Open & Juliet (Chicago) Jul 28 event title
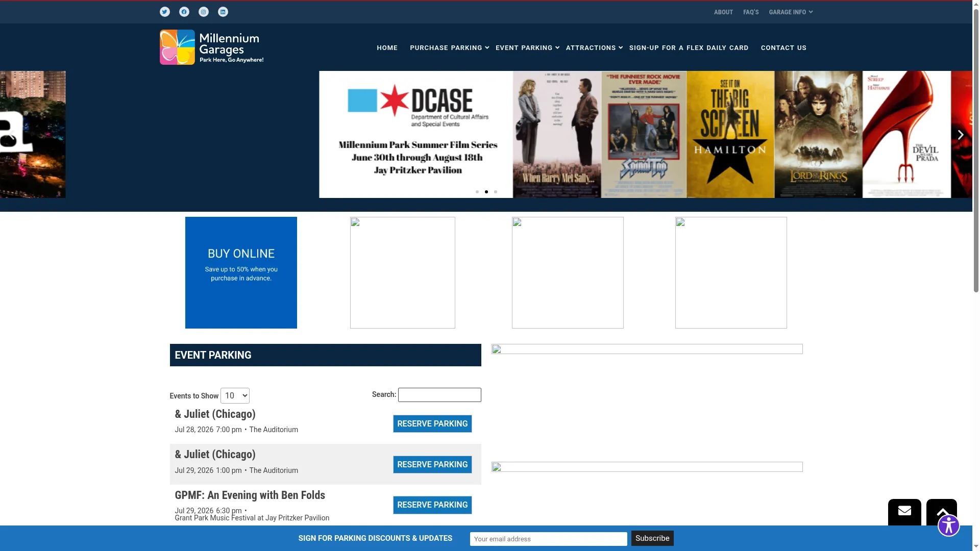 [x=215, y=414]
